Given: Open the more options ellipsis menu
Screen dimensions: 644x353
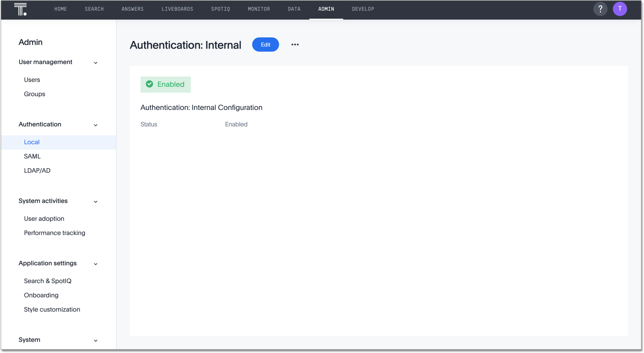Looking at the screenshot, I should (x=295, y=45).
